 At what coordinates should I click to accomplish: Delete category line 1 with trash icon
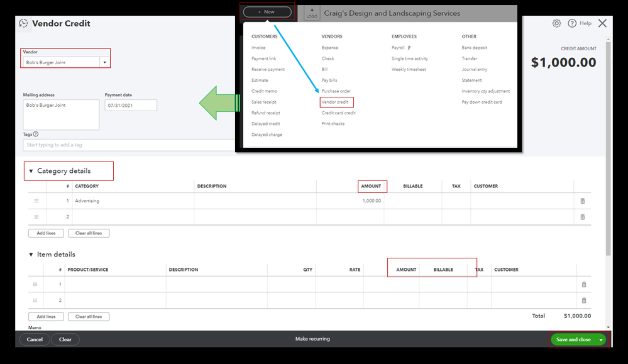[583, 201]
